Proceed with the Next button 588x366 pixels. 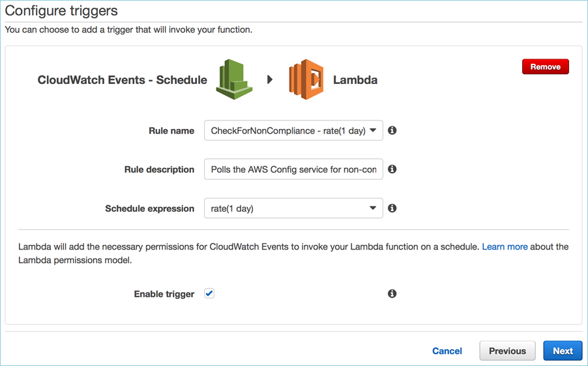[563, 351]
